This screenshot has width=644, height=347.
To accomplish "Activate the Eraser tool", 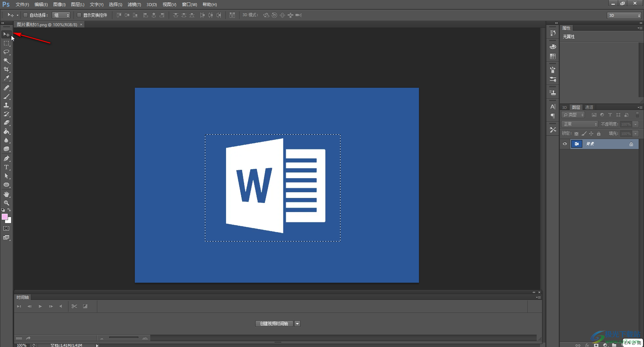I will tap(6, 123).
